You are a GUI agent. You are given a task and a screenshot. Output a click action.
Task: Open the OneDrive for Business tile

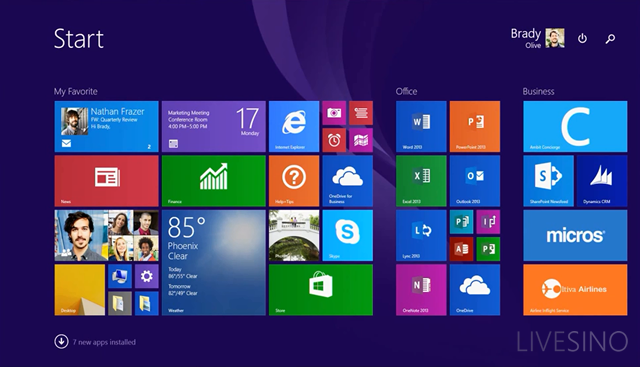click(347, 181)
